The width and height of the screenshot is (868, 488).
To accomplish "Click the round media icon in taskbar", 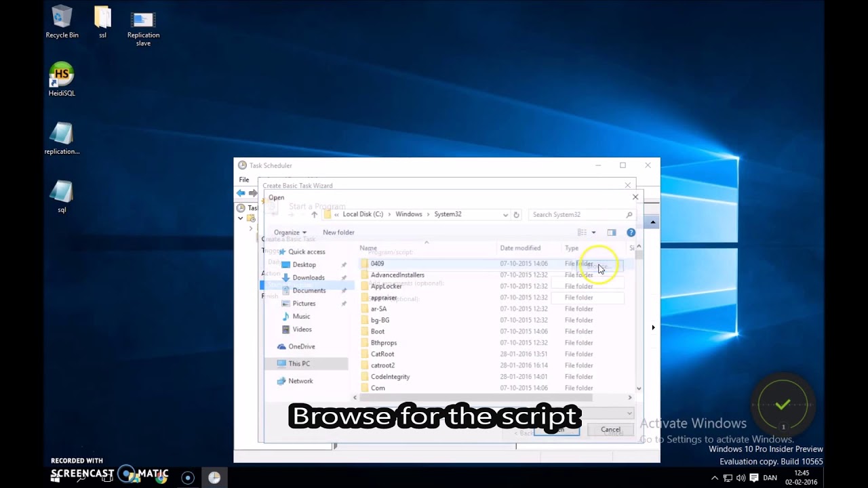I will click(188, 477).
